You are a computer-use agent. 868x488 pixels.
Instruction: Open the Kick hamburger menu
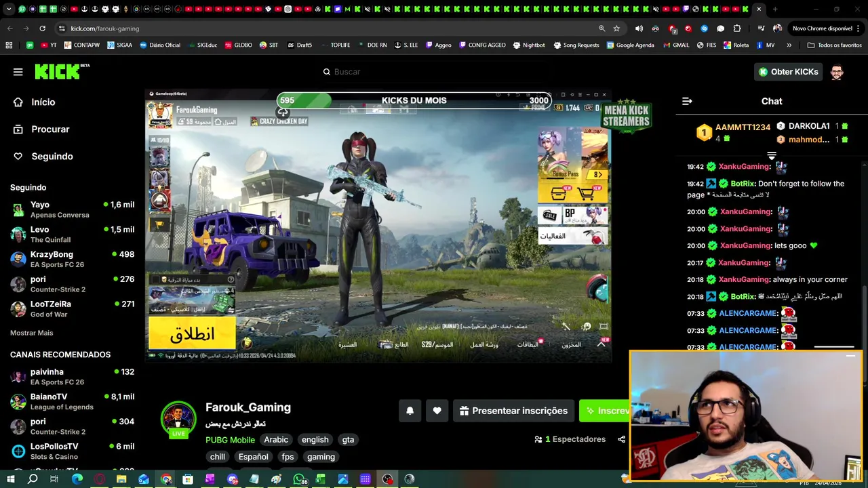pos(18,72)
